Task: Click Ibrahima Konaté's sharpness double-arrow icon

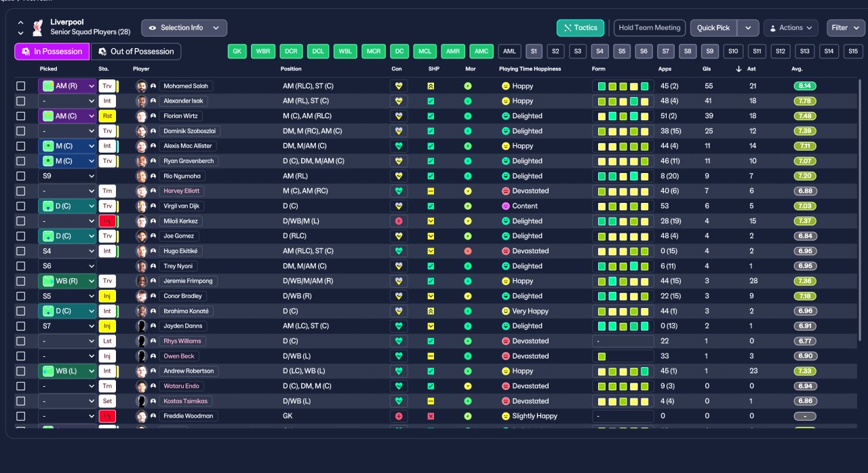Action: [431, 311]
